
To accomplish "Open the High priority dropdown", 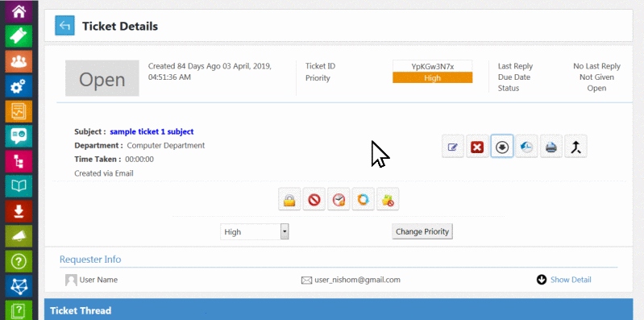I will [255, 231].
